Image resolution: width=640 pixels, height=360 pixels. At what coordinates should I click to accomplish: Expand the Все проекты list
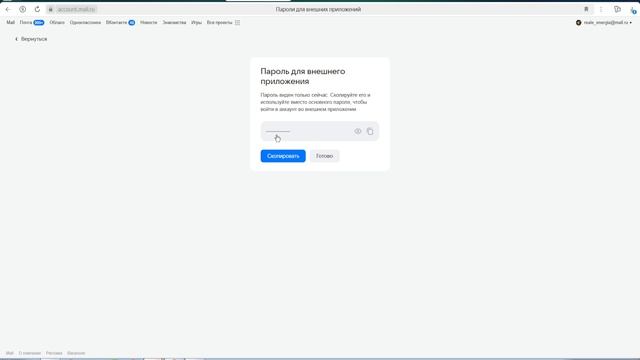click(x=220, y=22)
